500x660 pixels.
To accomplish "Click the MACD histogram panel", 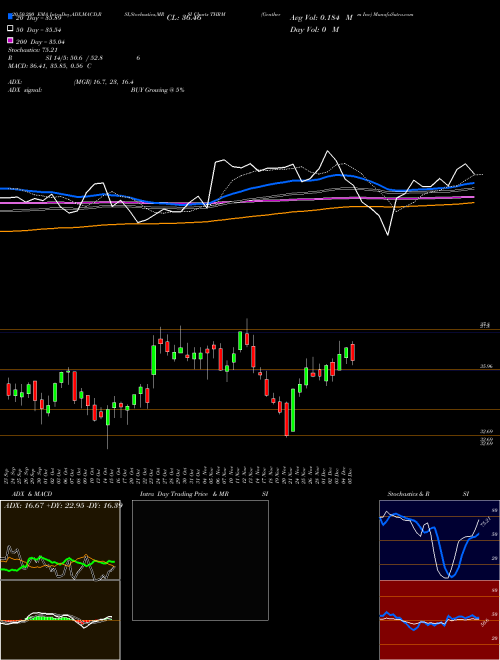I will (60, 620).
